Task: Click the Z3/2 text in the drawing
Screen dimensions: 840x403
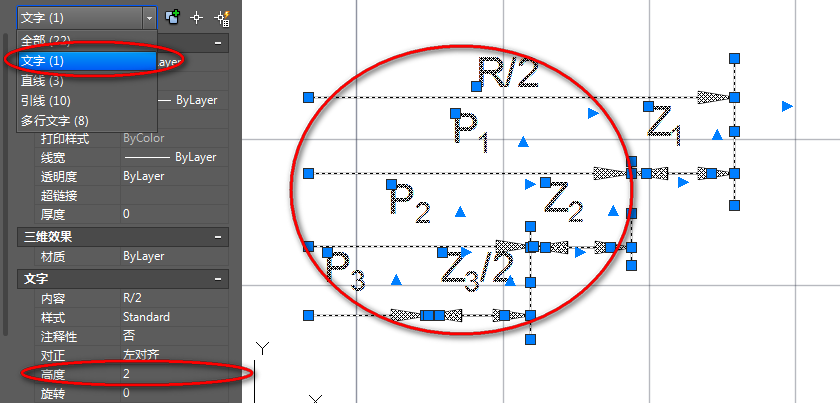Action: click(x=477, y=270)
